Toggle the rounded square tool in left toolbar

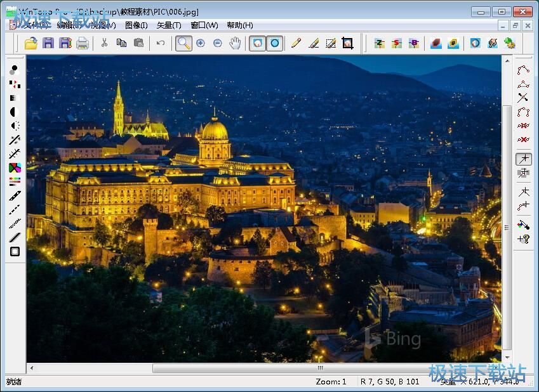pyautogui.click(x=15, y=252)
